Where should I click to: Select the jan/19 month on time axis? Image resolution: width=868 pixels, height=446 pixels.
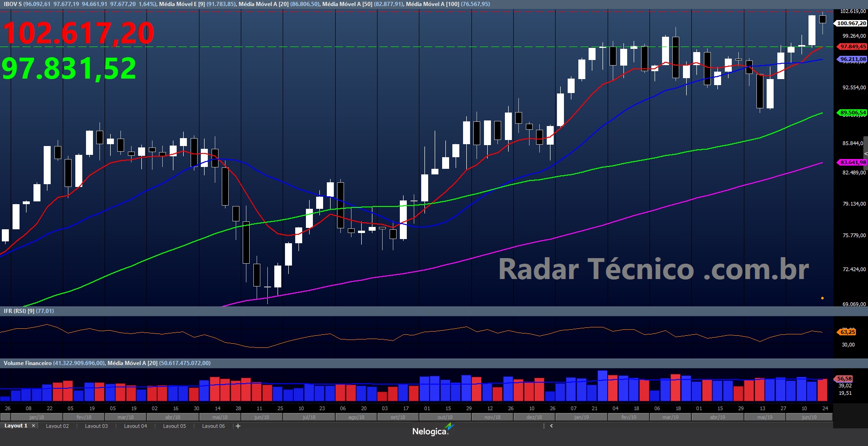coord(581,417)
